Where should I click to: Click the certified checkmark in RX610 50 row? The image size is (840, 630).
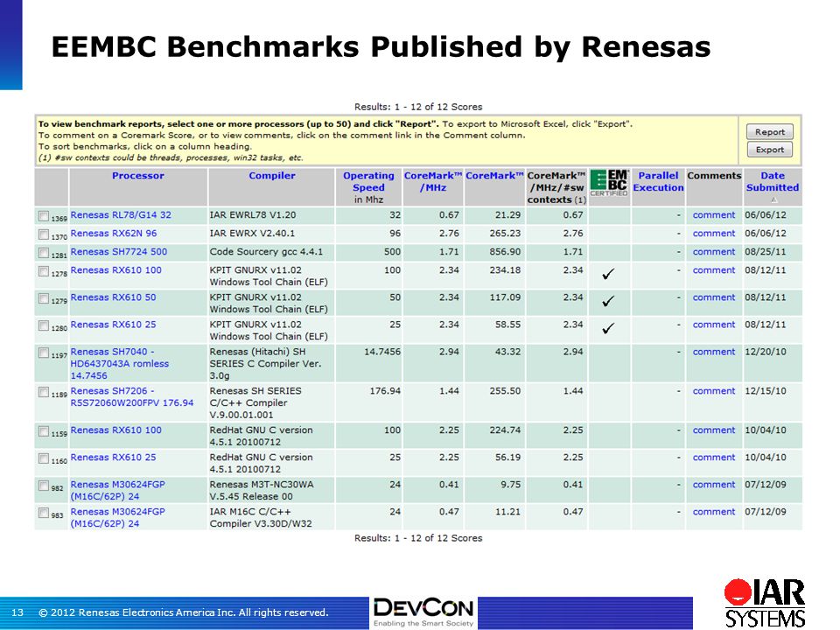608,302
